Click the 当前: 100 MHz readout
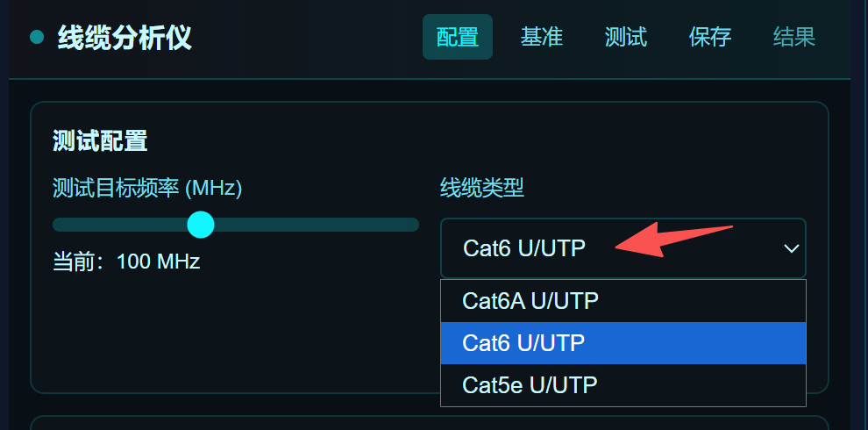This screenshot has width=868, height=430. coord(126,261)
